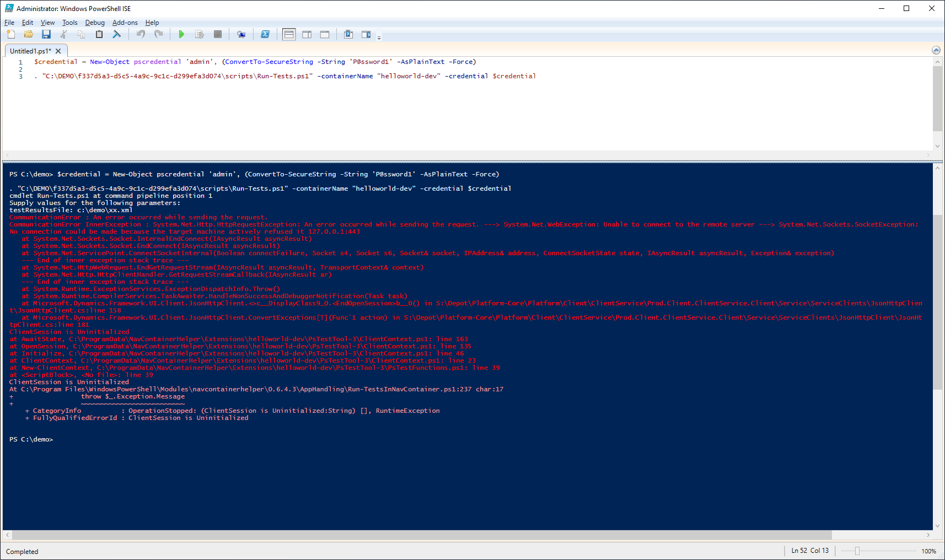Click the Completed status text
The width and height of the screenshot is (945, 560).
pyautogui.click(x=22, y=552)
